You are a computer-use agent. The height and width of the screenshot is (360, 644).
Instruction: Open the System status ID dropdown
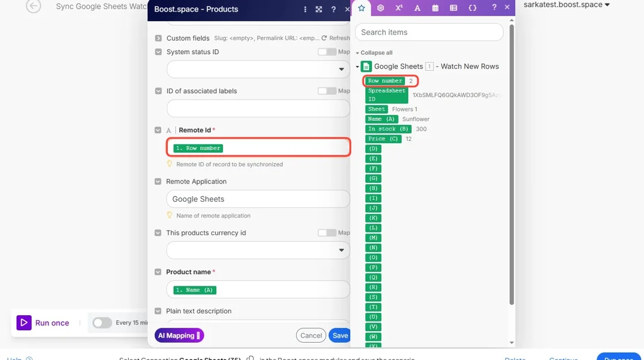258,69
